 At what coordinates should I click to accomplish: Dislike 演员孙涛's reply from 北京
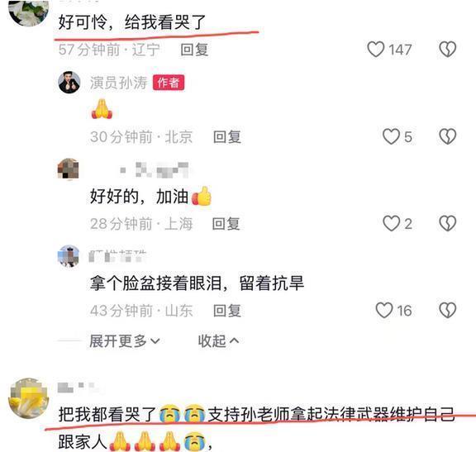pyautogui.click(x=448, y=136)
